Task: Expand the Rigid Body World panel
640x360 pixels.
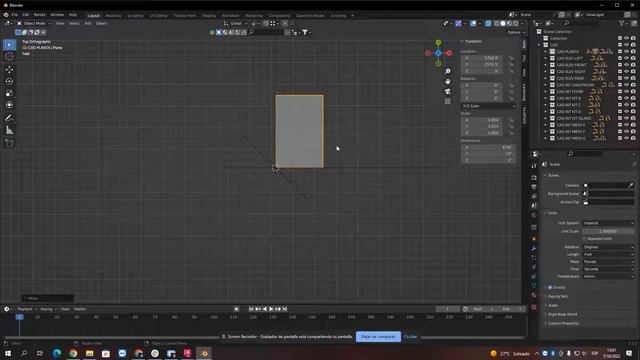Action: 562,314
